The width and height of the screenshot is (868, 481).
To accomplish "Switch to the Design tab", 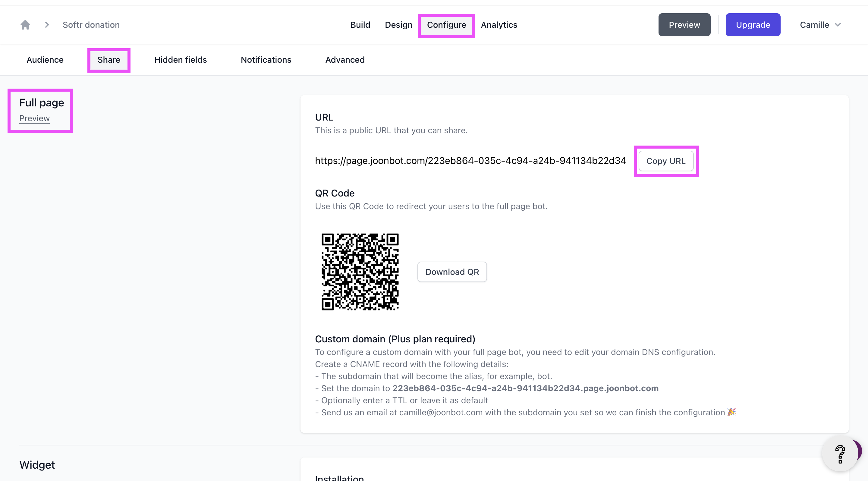I will [399, 25].
